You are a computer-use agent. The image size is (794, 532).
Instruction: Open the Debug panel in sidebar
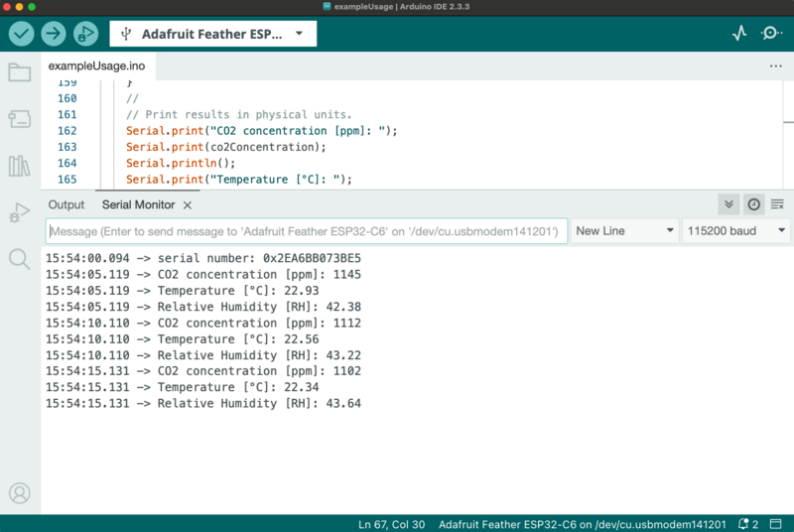[x=20, y=212]
